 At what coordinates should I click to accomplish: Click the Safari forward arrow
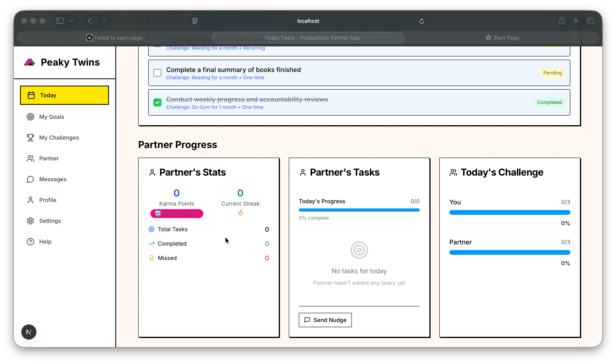[104, 21]
